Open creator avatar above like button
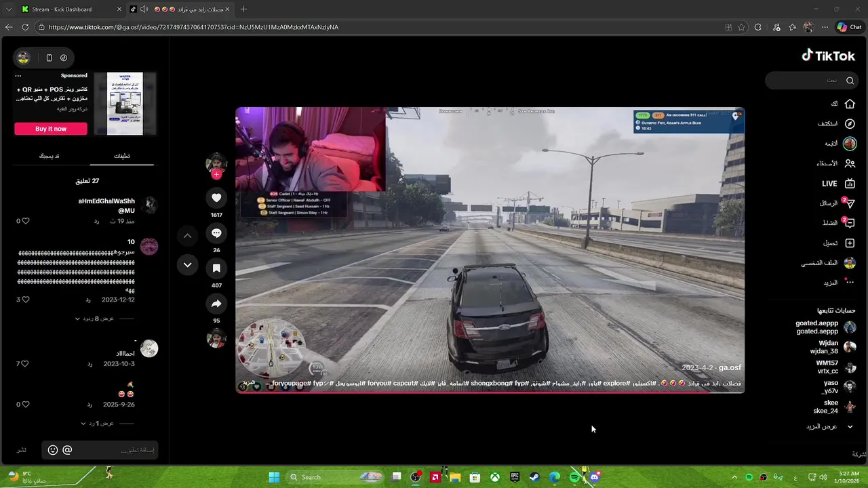Image resolution: width=868 pixels, height=488 pixels. tap(216, 163)
